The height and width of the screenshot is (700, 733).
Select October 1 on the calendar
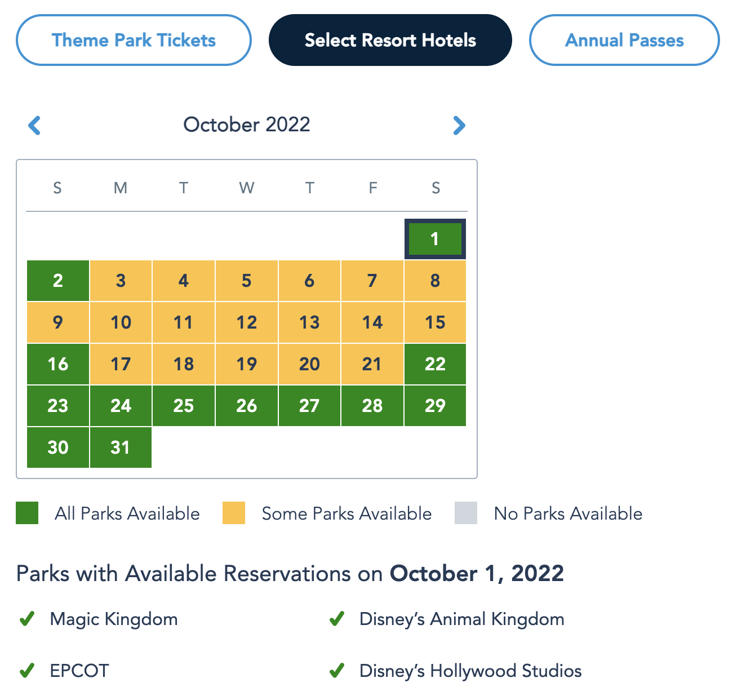pos(435,239)
